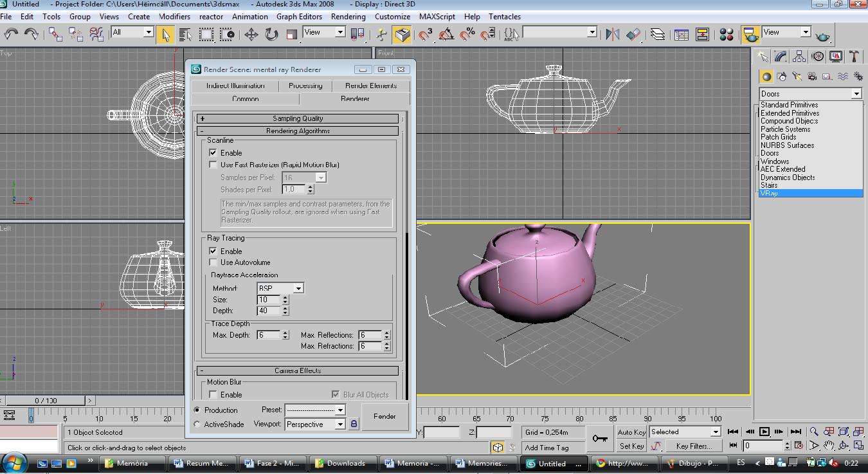Open the Material Editor
This screenshot has height=474, width=868.
pos(727,34)
